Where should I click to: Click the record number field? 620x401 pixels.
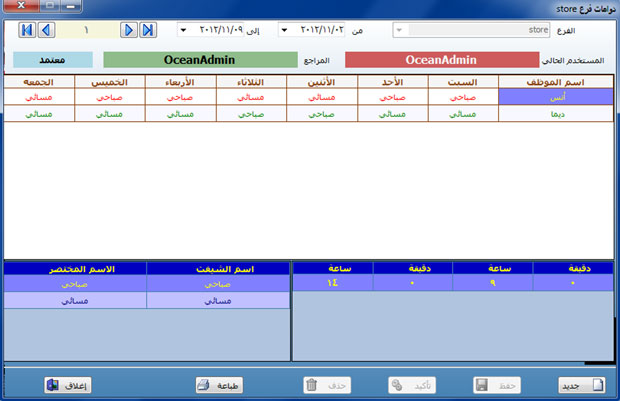[x=87, y=30]
